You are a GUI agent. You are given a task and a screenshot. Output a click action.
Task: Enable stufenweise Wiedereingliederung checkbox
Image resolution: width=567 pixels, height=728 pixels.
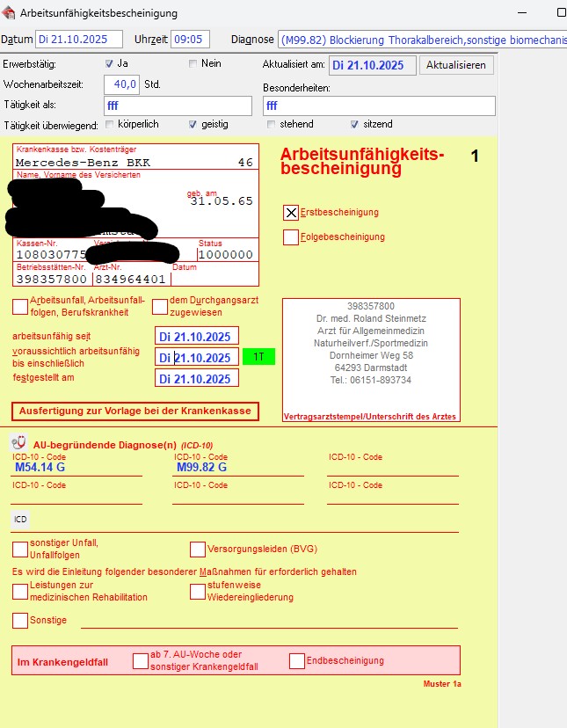tap(198, 592)
